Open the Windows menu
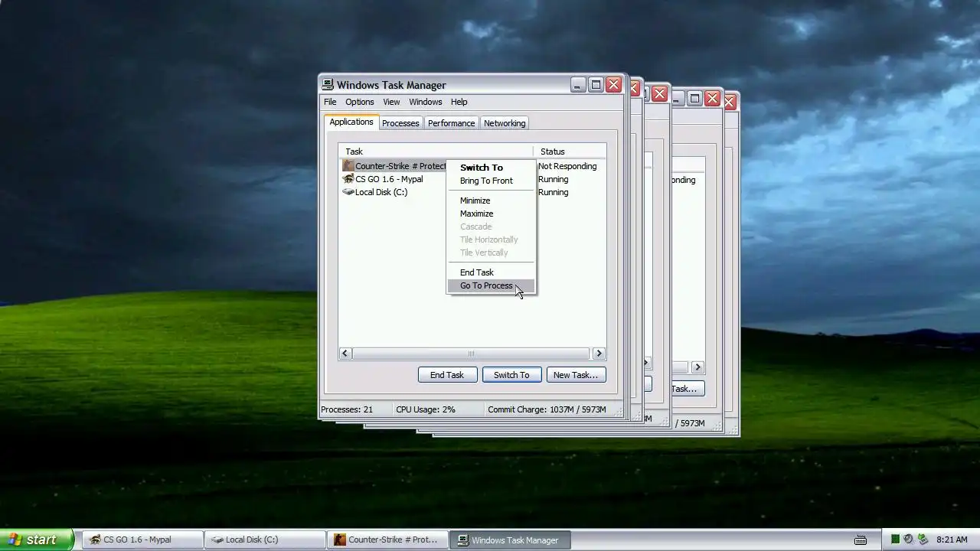980x551 pixels. click(425, 102)
